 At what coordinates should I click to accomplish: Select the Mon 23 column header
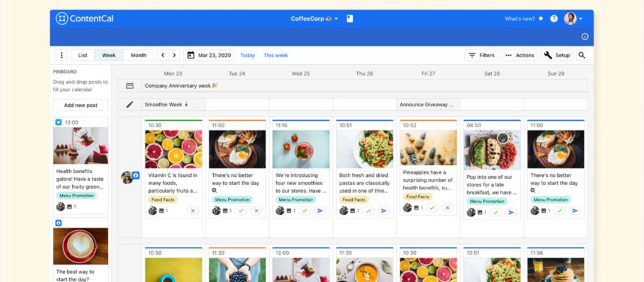click(173, 74)
